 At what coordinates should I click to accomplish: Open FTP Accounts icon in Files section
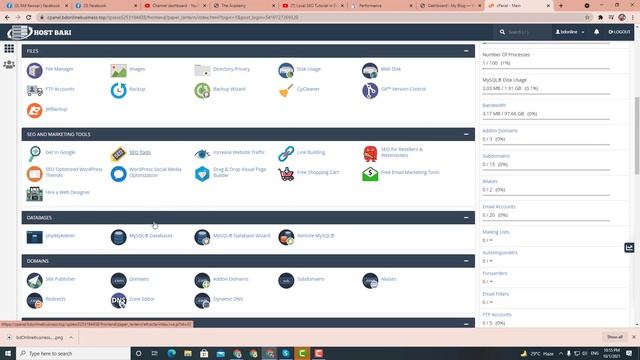tap(35, 90)
